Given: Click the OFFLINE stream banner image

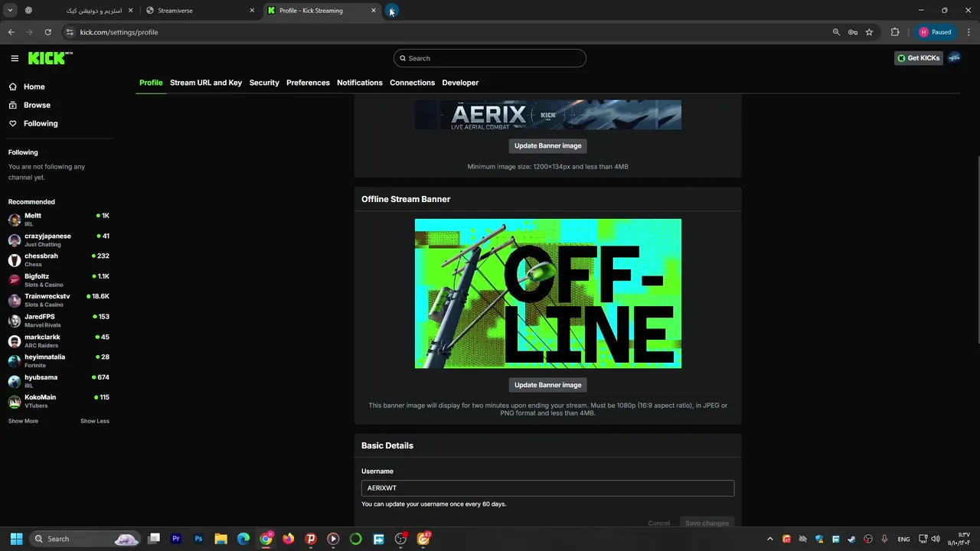Looking at the screenshot, I should tap(548, 294).
